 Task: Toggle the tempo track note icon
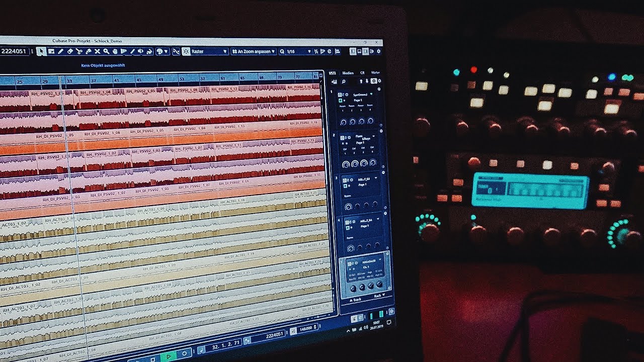click(x=293, y=331)
